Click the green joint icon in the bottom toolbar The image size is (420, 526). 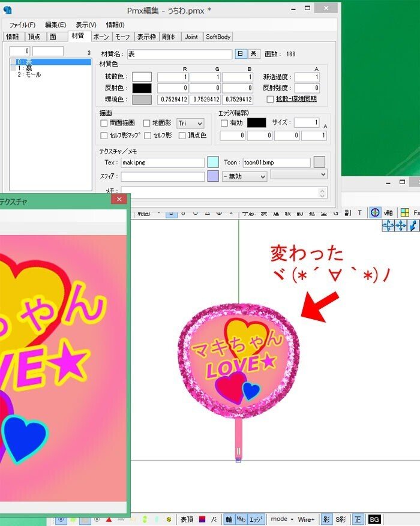click(x=145, y=519)
